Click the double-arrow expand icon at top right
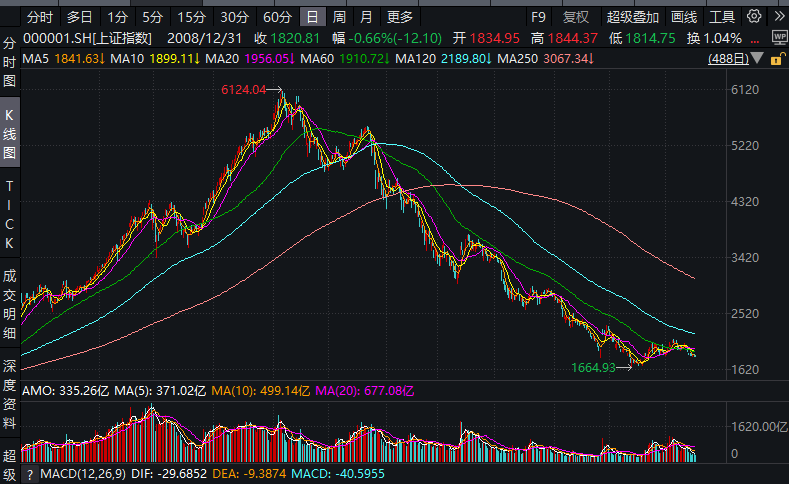The image size is (789, 484). (x=777, y=17)
